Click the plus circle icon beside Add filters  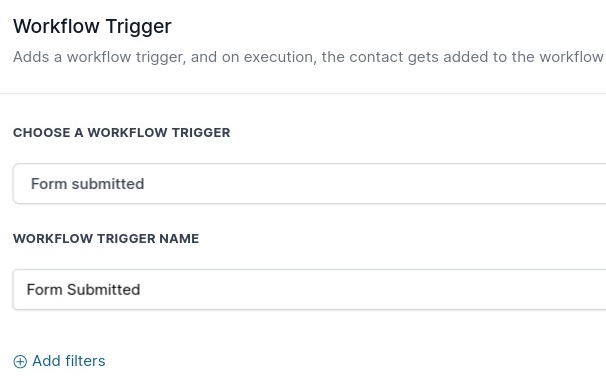click(x=20, y=362)
